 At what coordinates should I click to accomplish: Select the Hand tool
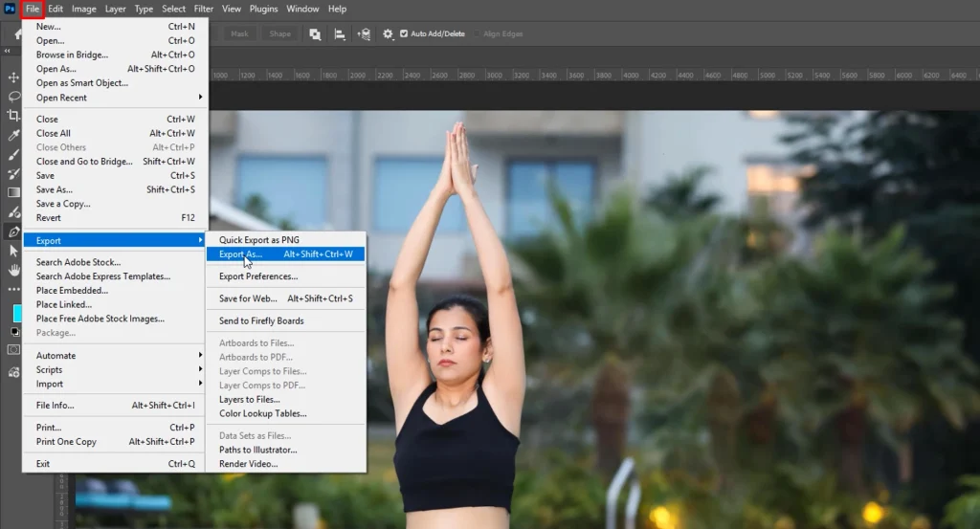[13, 271]
